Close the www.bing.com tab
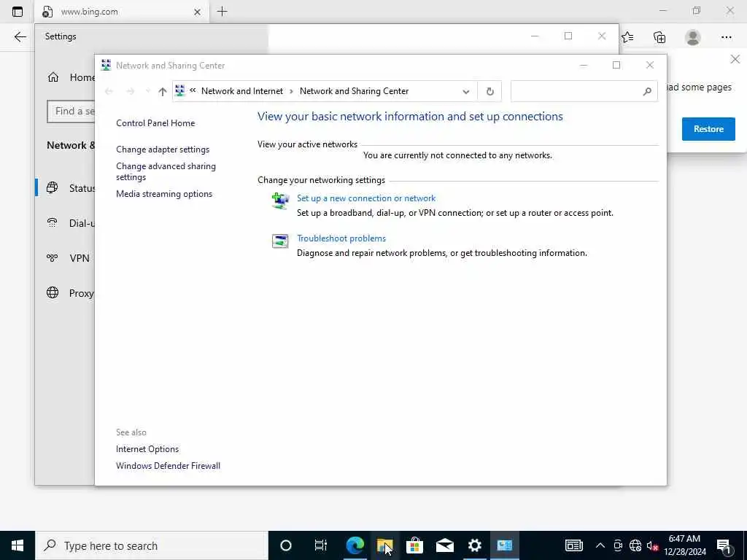 pos(197,12)
